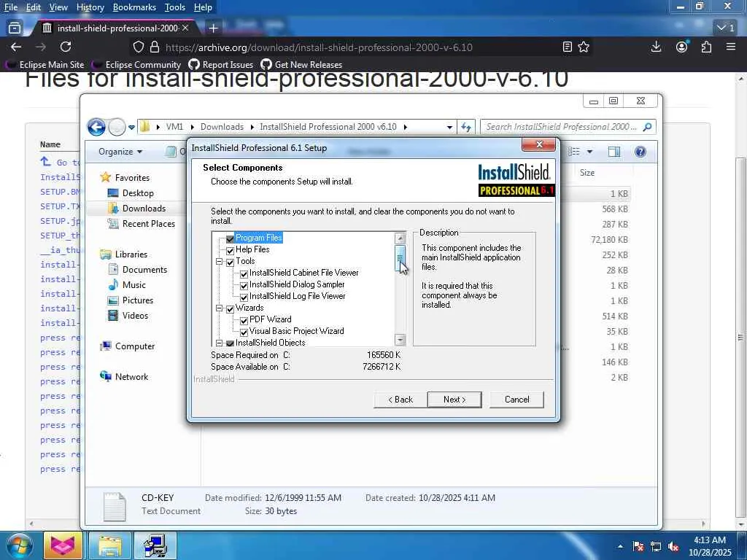Click the component list scroll-up arrow
Screen dimensions: 747x560
[400, 238]
